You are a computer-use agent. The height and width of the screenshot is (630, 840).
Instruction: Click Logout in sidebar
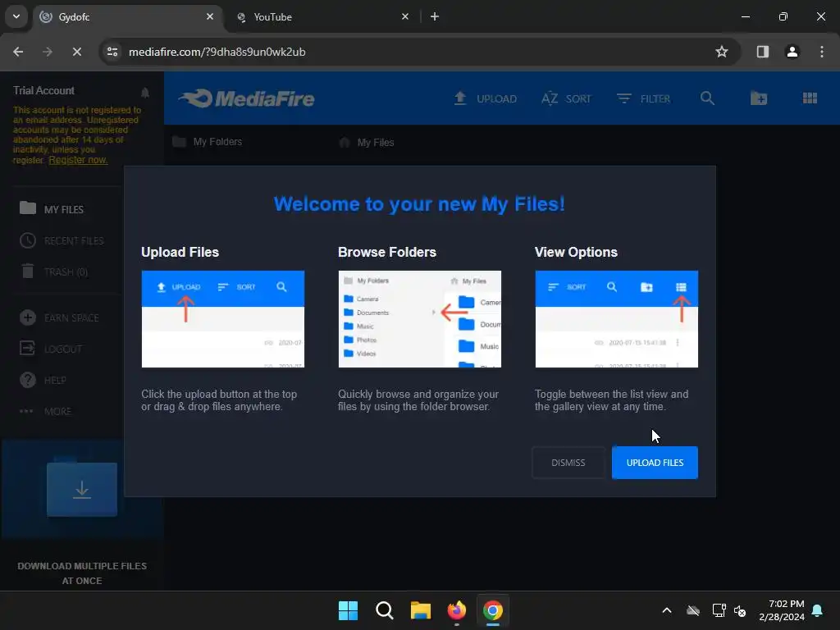[x=51, y=349]
